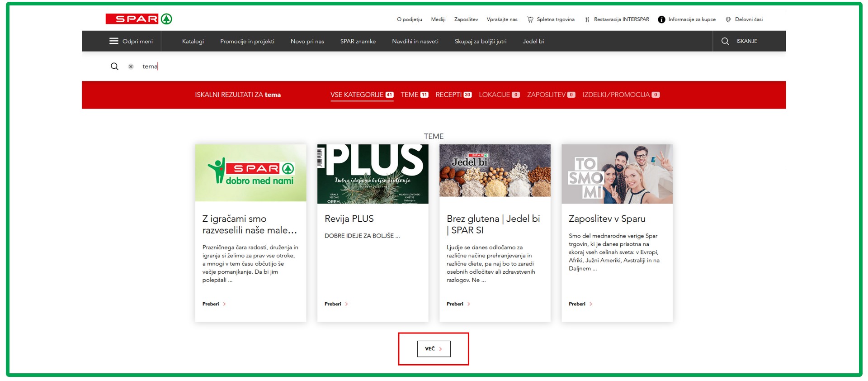The width and height of the screenshot is (868, 381).
Task: Open Zaposlitev top link
Action: 466,19
